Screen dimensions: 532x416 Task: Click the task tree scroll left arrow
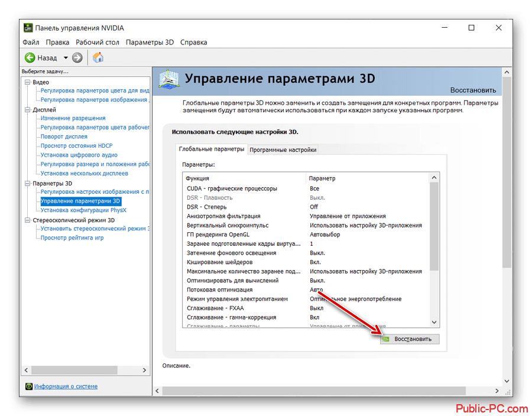[x=26, y=370]
